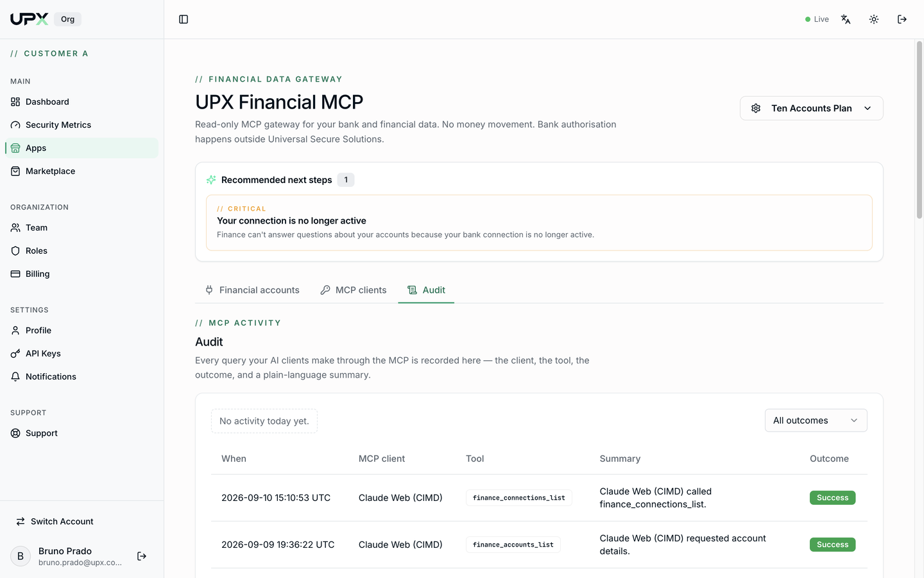This screenshot has height=578, width=924.
Task: Open Roles settings
Action: click(81, 250)
